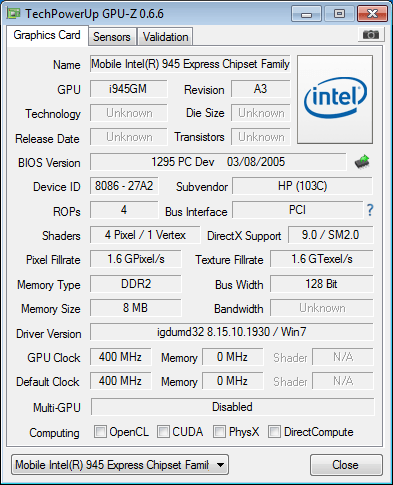The height and width of the screenshot is (485, 393).
Task: Close the window with the red X
Action: tap(372, 14)
